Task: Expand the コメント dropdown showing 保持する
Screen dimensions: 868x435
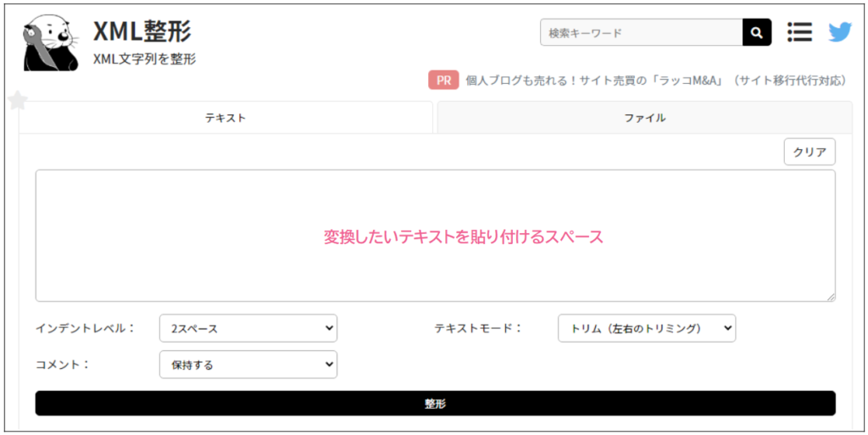Action: [x=248, y=365]
